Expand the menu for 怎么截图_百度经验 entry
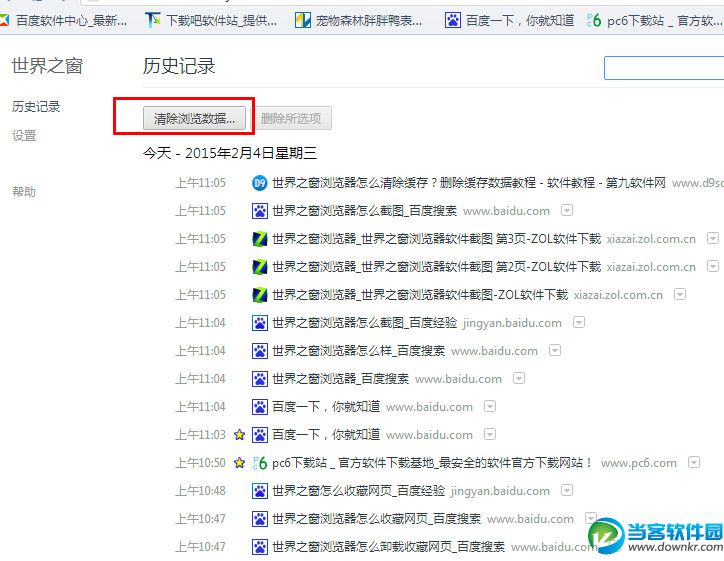724x561 pixels. (579, 322)
